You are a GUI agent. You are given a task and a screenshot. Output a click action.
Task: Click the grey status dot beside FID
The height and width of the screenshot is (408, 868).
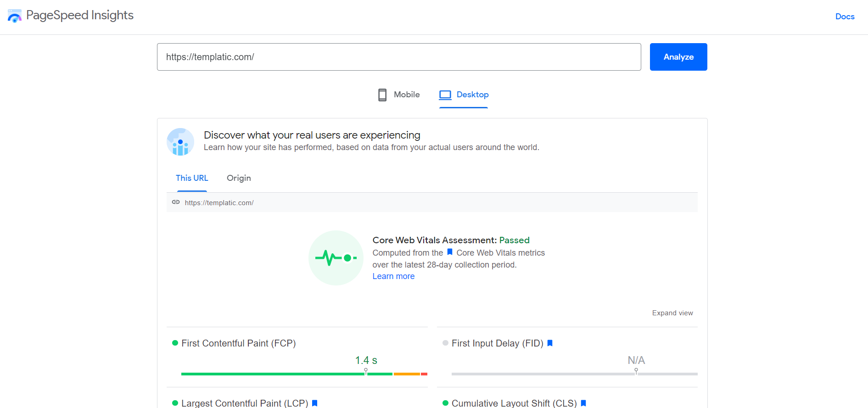point(445,343)
